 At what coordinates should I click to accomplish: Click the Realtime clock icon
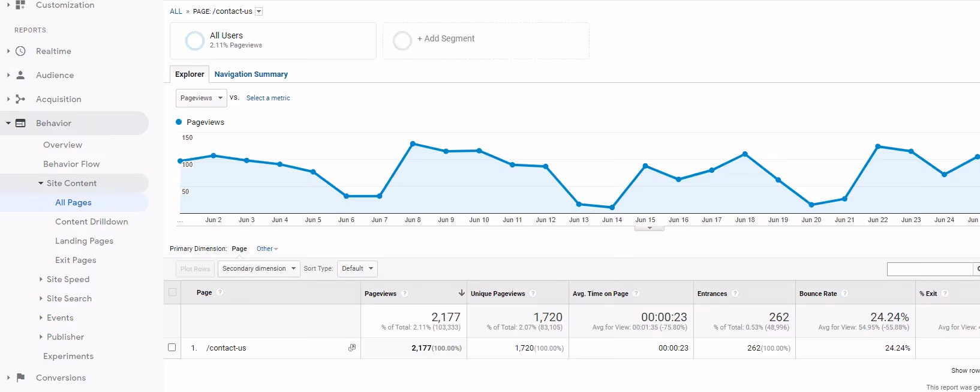(20, 51)
